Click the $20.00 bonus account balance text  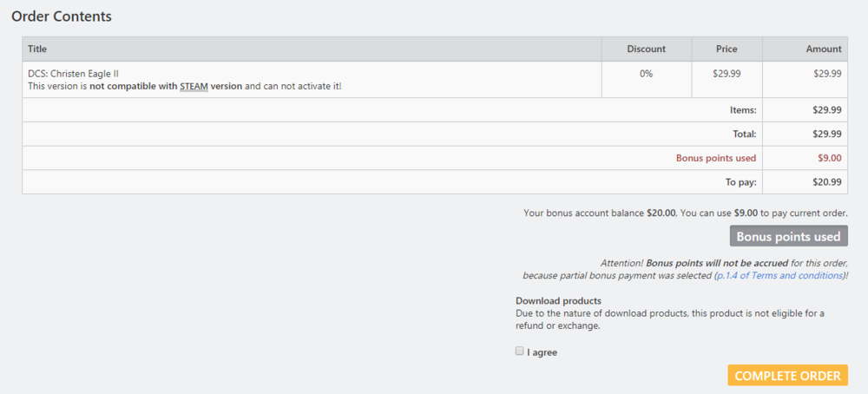(661, 213)
